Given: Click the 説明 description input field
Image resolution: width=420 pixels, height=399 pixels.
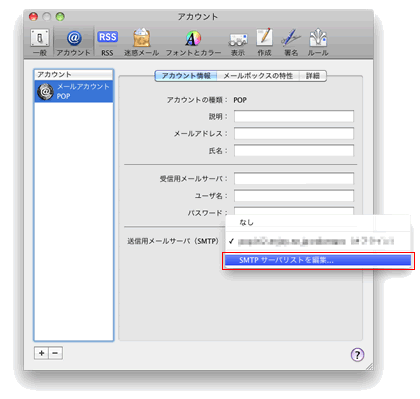Looking at the screenshot, I should tap(294, 116).
